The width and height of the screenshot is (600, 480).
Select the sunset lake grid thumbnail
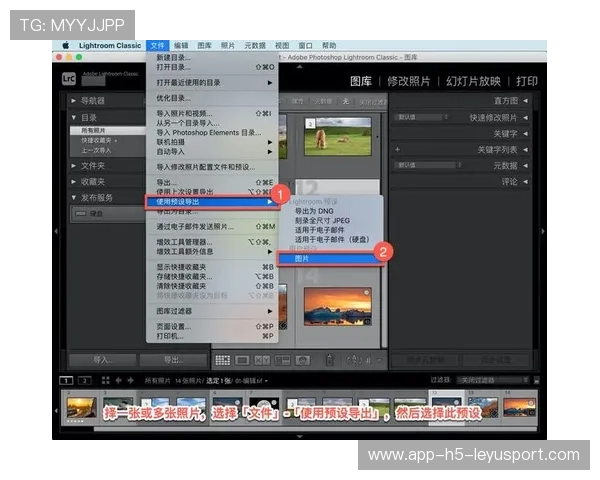[x=338, y=307]
